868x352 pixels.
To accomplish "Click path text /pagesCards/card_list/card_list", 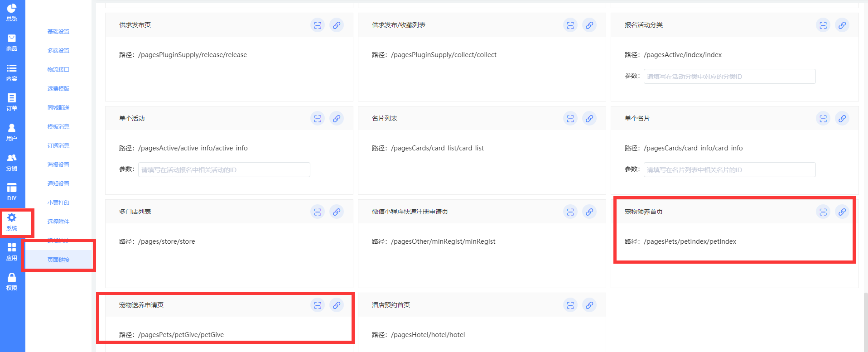I will (437, 148).
